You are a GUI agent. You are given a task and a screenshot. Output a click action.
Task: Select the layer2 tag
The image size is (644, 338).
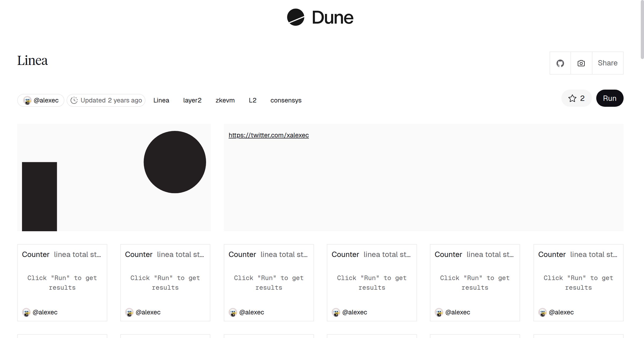[x=192, y=100]
